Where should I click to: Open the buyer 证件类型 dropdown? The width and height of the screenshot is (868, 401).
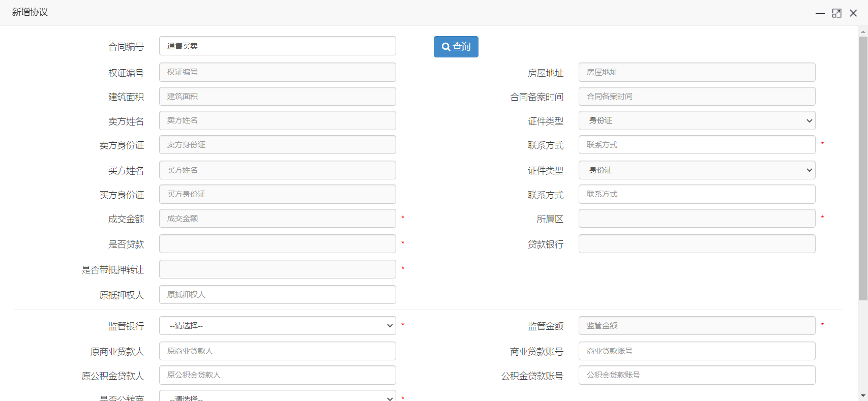697,170
